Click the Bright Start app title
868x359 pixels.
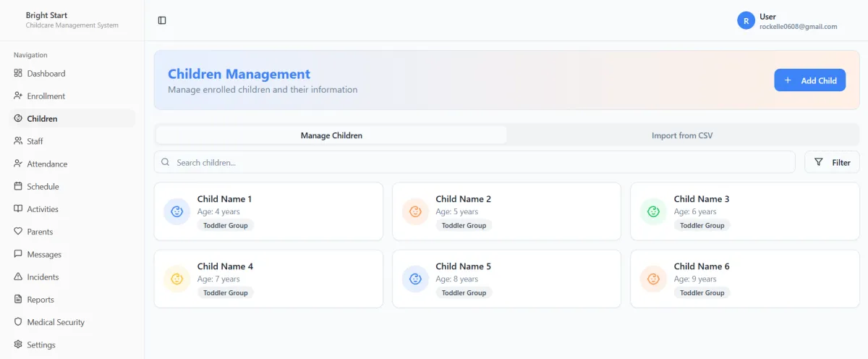[x=46, y=15]
